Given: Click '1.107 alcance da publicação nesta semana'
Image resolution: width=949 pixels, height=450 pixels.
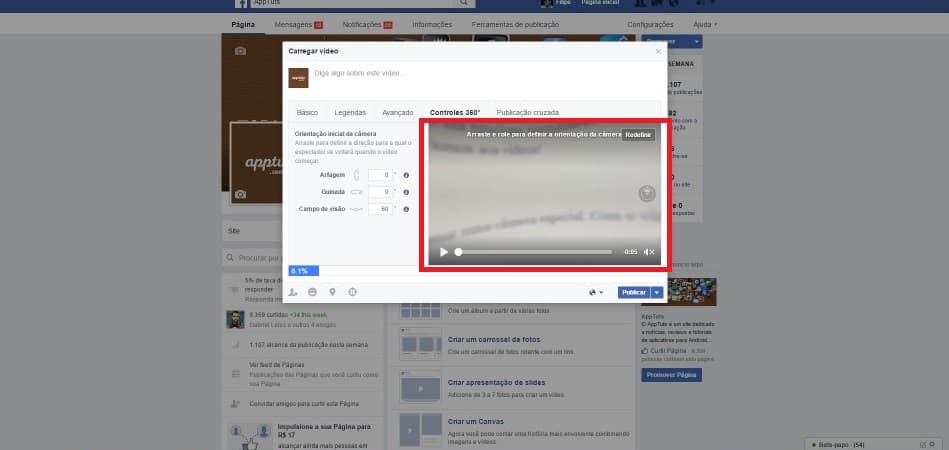Looking at the screenshot, I should 308,345.
